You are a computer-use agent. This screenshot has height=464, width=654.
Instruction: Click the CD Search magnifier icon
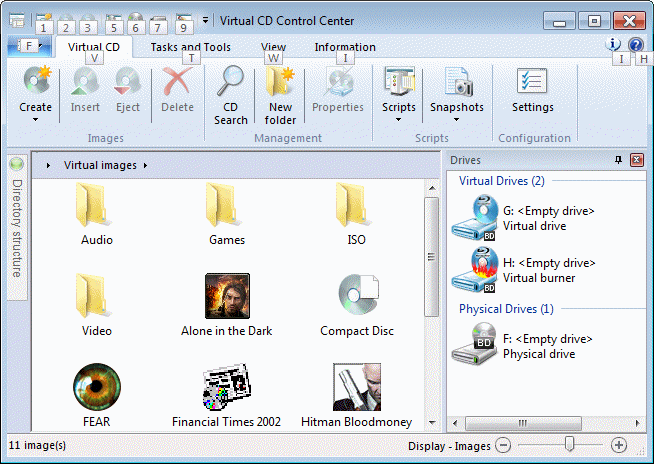coord(230,83)
